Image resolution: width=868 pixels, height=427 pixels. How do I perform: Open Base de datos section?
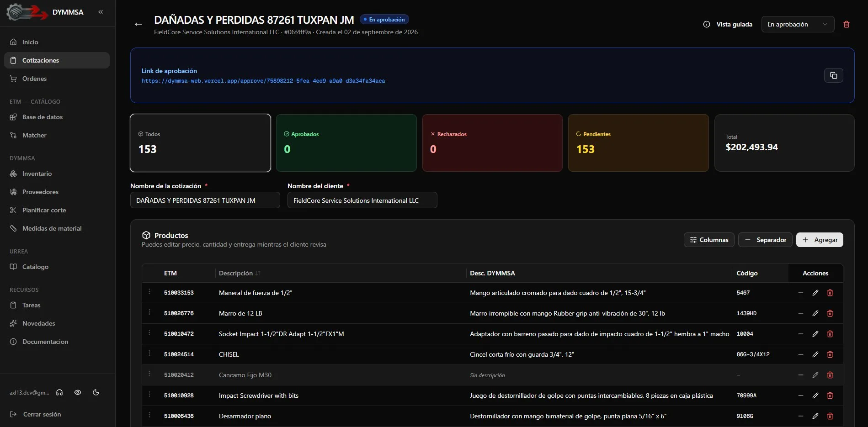tap(57, 117)
